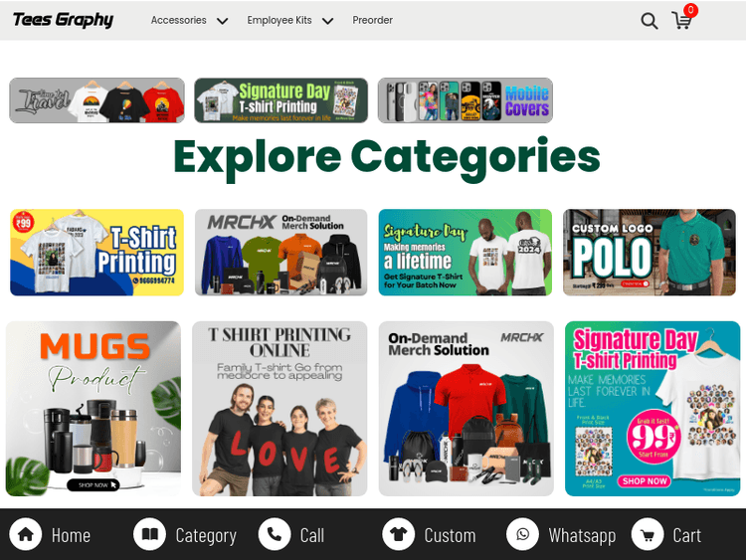This screenshot has width=746, height=560.
Task: Expand the Accessories dropdown chevron
Action: tap(222, 21)
